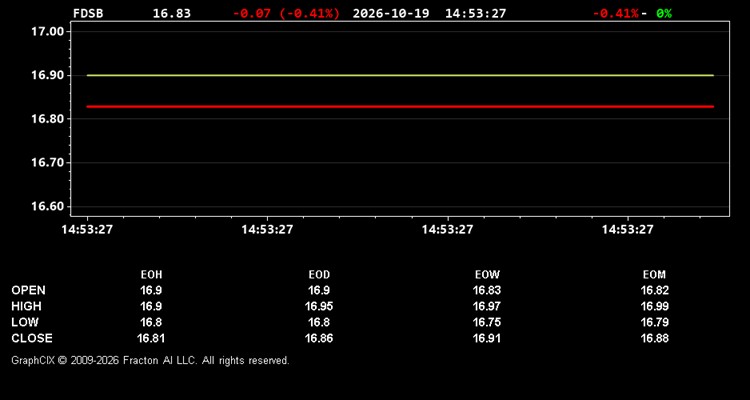Select the EOH column header
Screen dimensions: 750x400
(x=151, y=275)
